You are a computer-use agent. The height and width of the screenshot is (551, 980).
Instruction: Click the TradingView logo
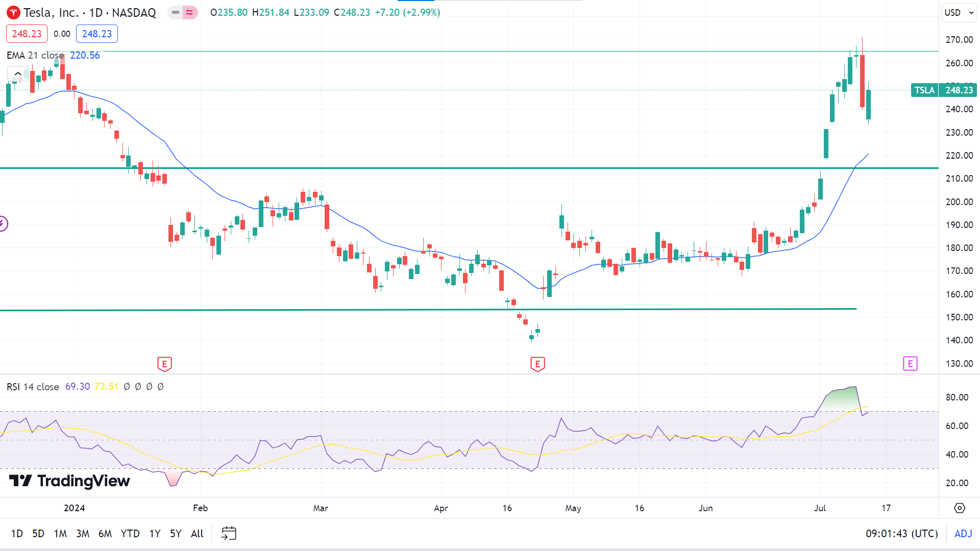pyautogui.click(x=69, y=481)
